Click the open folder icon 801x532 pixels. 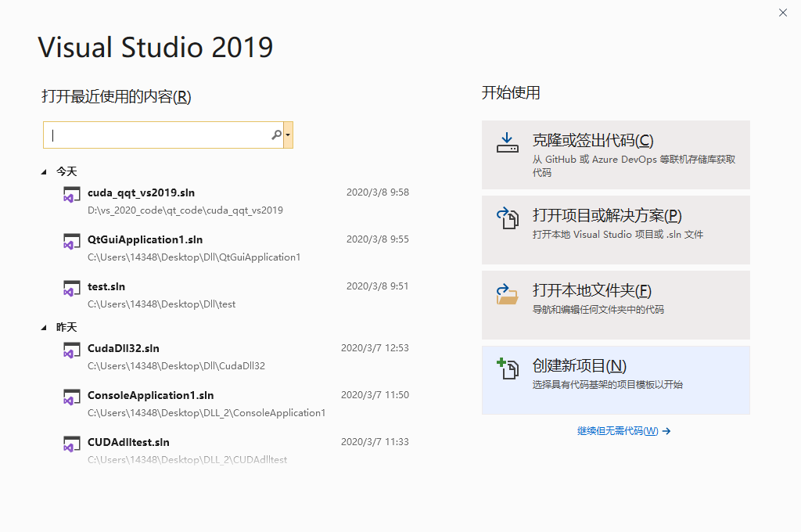click(507, 294)
